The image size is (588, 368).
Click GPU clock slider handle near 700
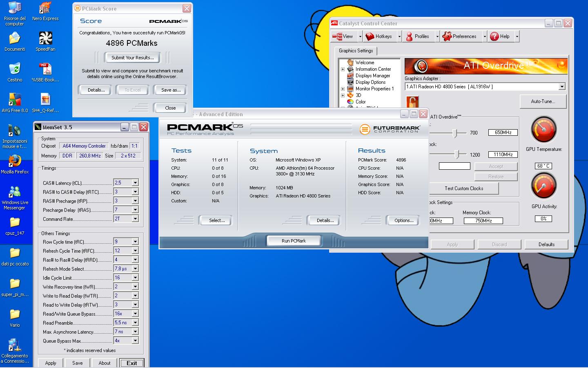pos(455,133)
